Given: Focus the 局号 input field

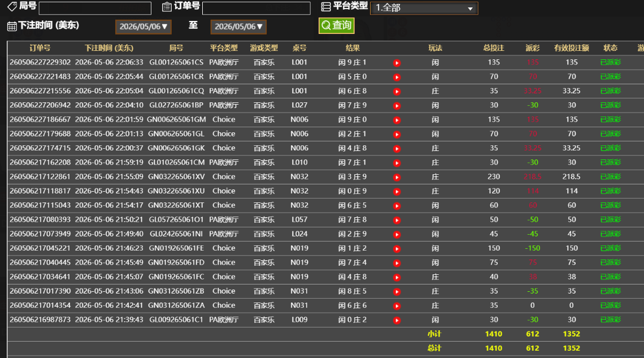Looking at the screenshot, I should [x=95, y=8].
